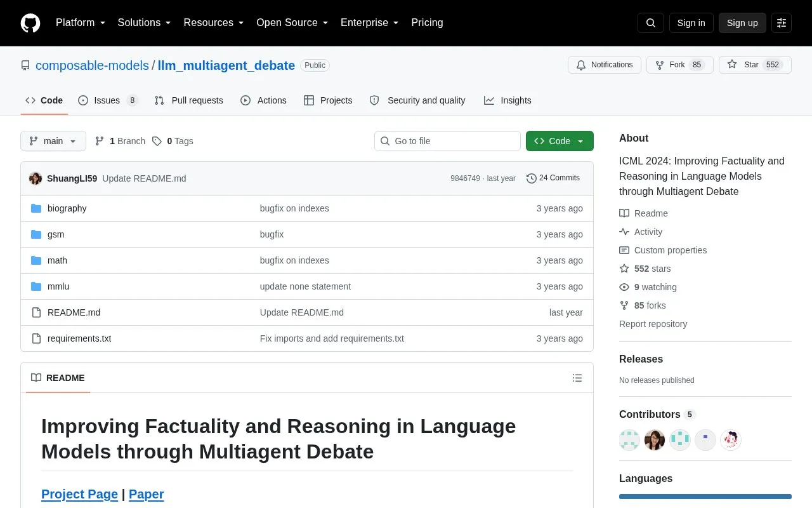Fork the repository

tap(680, 65)
